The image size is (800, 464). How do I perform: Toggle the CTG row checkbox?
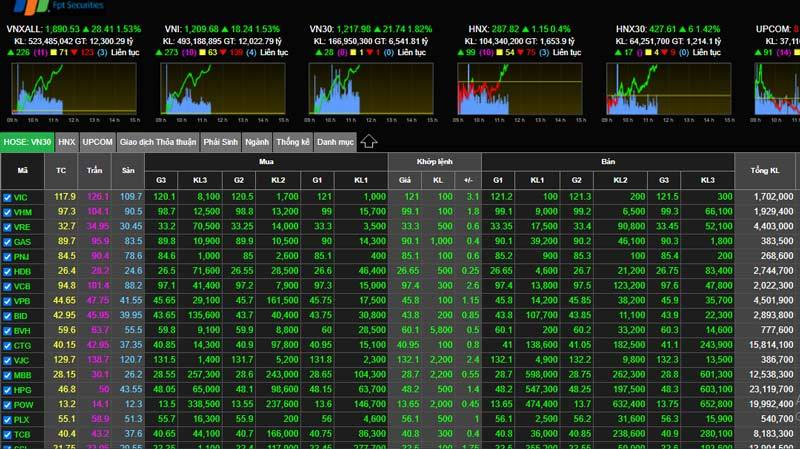[x=7, y=346]
